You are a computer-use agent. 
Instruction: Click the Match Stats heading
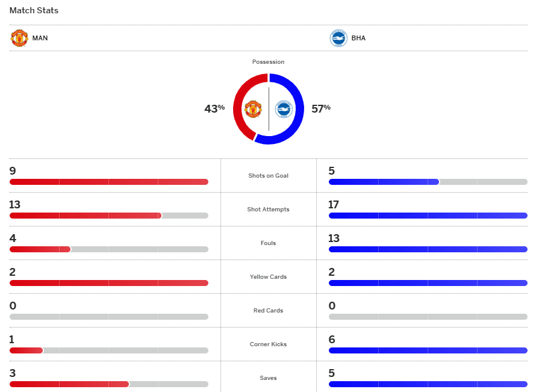(34, 11)
